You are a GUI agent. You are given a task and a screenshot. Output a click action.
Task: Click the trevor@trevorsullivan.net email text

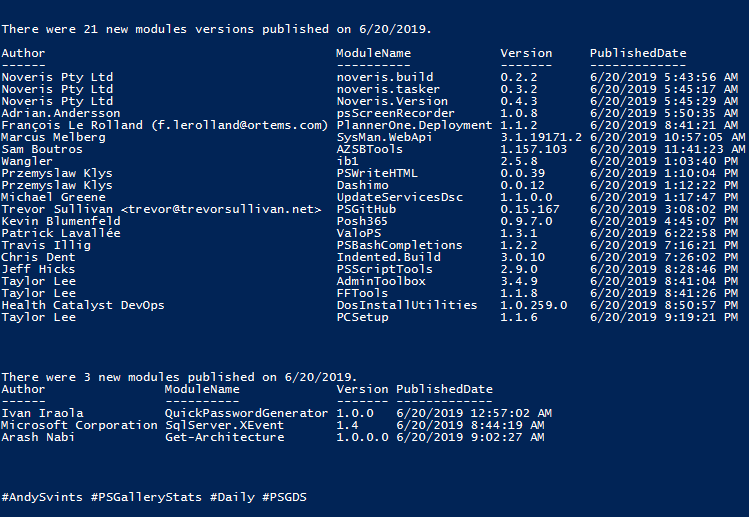pyautogui.click(x=222, y=209)
